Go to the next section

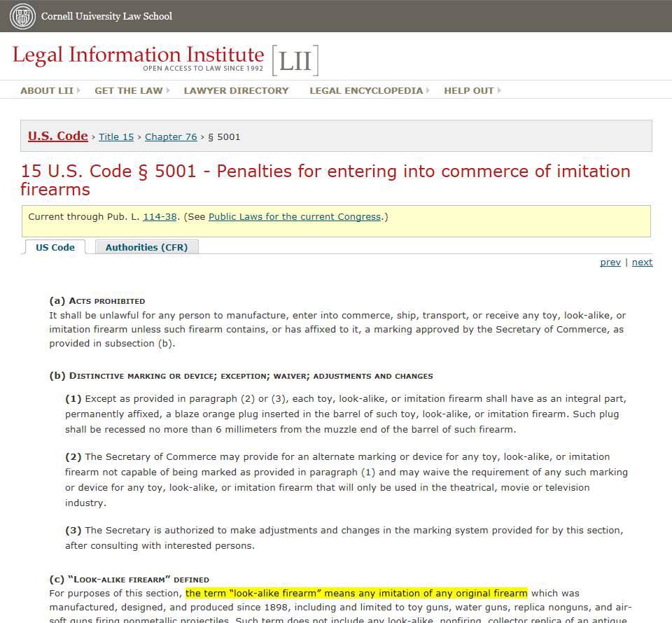(x=642, y=262)
